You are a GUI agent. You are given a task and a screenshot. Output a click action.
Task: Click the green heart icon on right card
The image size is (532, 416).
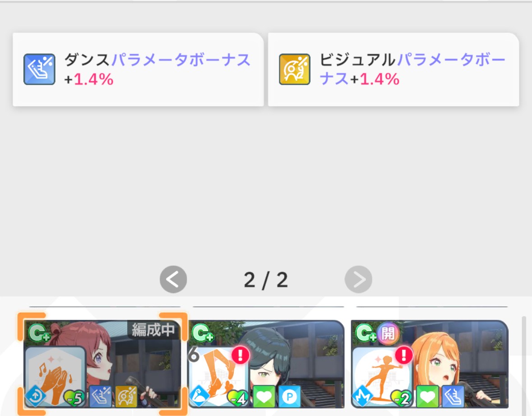(427, 396)
